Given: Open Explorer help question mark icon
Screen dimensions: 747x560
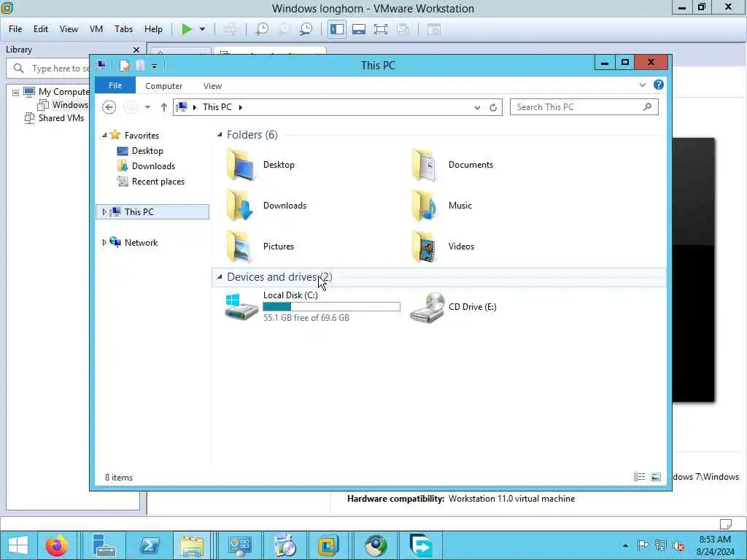Looking at the screenshot, I should 659,85.
